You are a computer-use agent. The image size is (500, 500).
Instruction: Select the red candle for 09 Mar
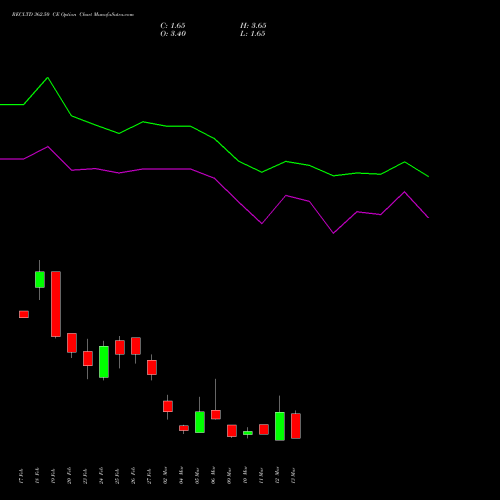232,431
